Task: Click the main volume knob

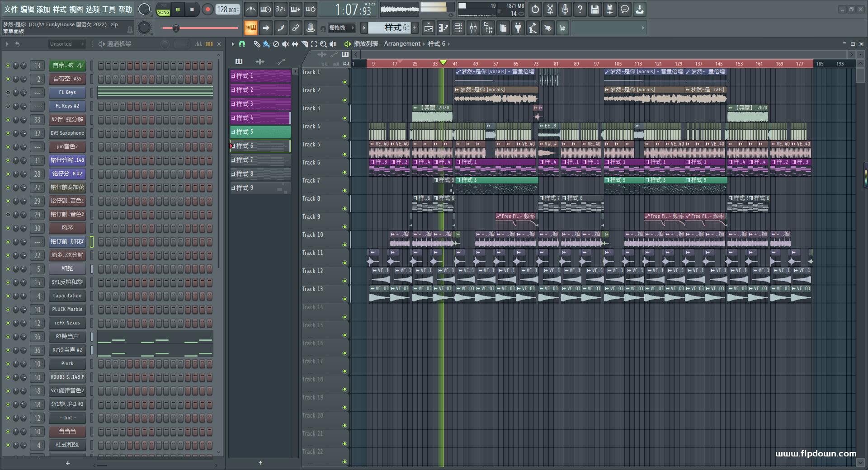Action: (x=144, y=9)
